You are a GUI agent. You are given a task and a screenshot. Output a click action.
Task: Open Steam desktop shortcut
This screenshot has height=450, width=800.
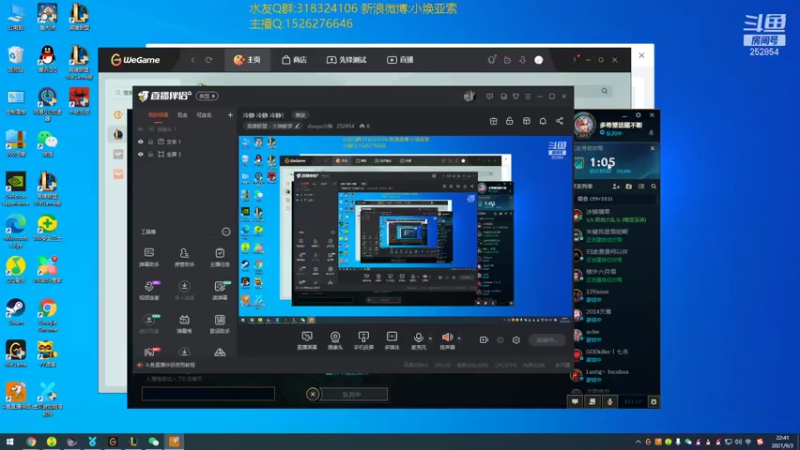15,312
